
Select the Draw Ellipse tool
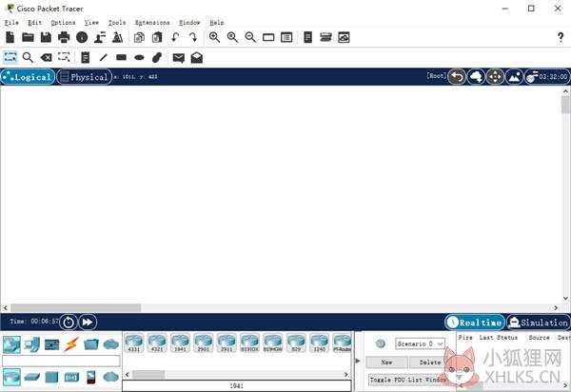click(x=139, y=57)
